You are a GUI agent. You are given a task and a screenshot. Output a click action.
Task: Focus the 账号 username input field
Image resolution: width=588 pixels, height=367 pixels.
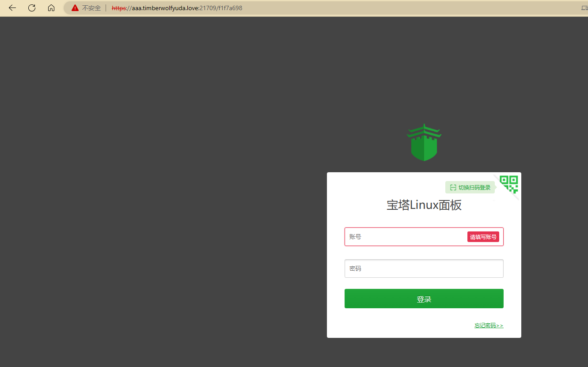[424, 237]
